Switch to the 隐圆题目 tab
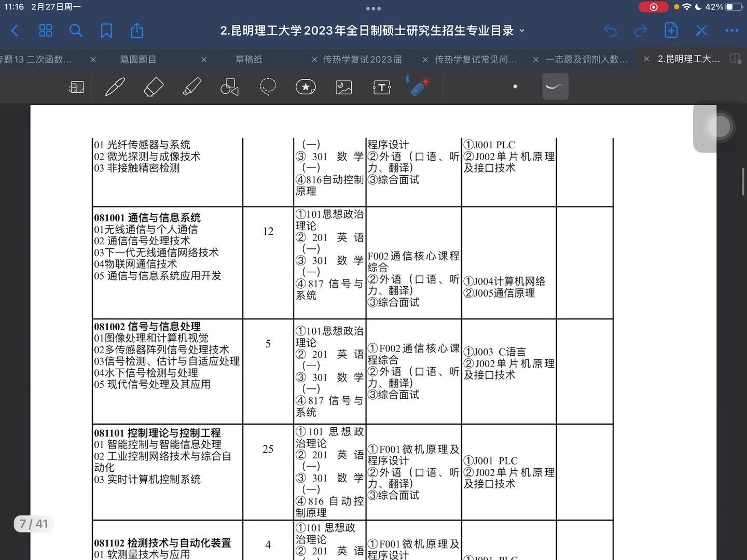 pyautogui.click(x=138, y=60)
